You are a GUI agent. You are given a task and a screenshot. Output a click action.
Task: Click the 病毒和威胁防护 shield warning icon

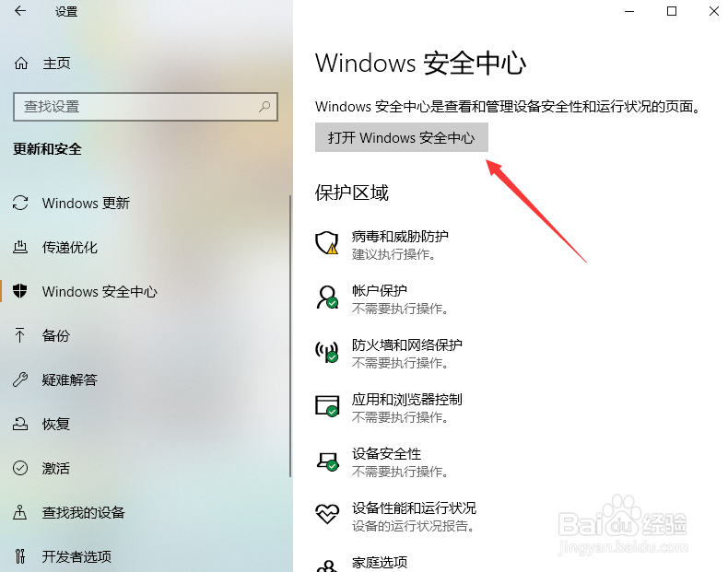coord(327,242)
